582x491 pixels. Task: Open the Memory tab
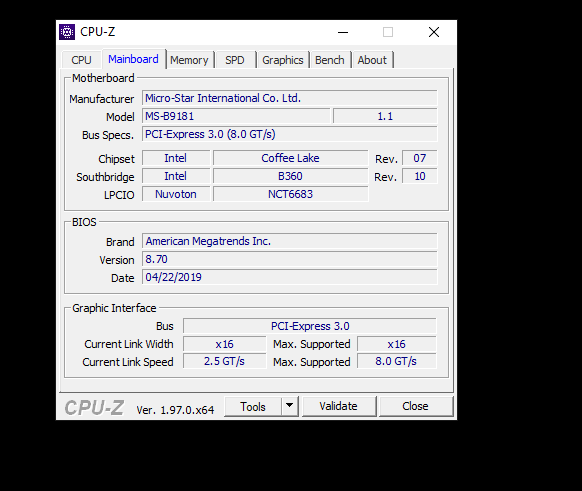point(189,60)
